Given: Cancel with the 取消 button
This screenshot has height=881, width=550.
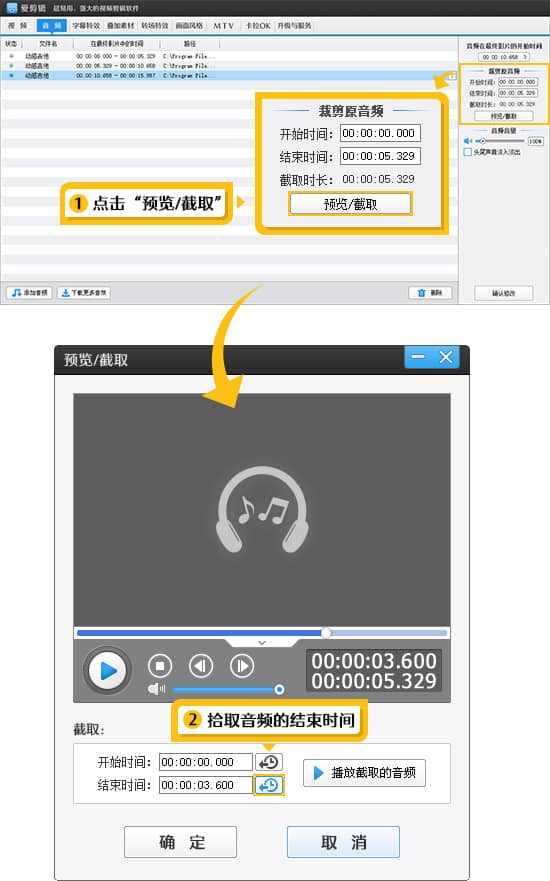Looking at the screenshot, I should 343,842.
